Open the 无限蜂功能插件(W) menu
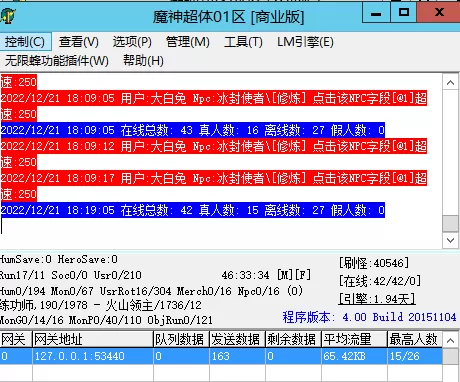460x382 pixels. [57, 61]
